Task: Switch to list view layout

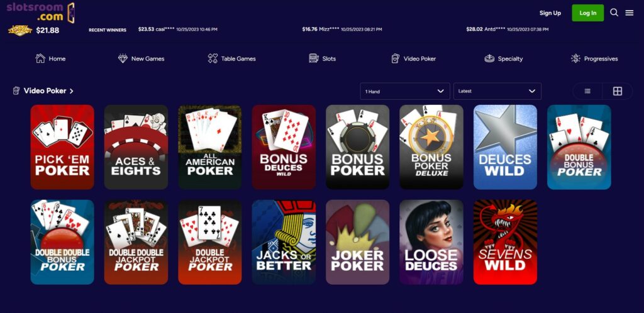Action: point(587,91)
